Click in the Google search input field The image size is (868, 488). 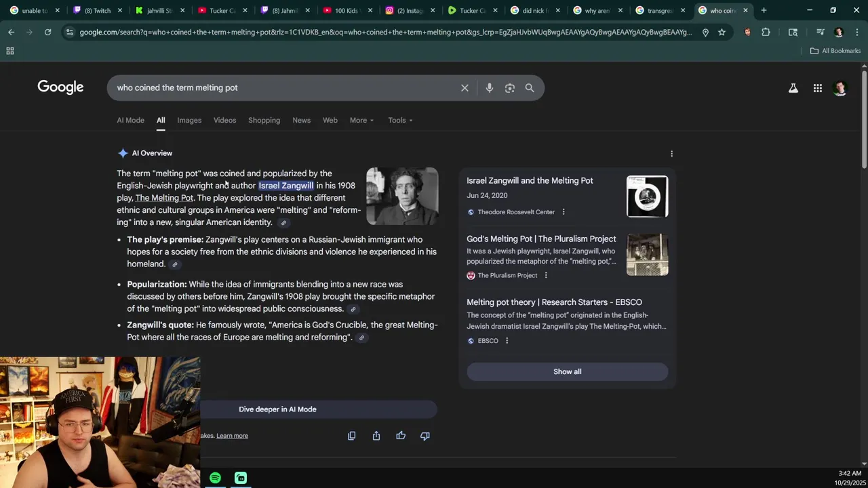(285, 88)
